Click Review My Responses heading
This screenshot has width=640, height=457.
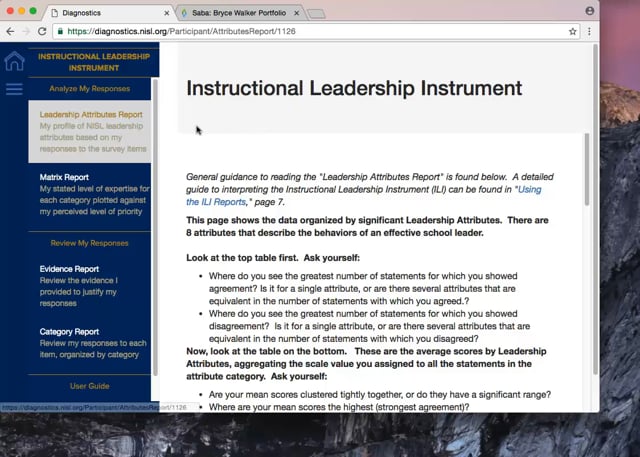[89, 243]
